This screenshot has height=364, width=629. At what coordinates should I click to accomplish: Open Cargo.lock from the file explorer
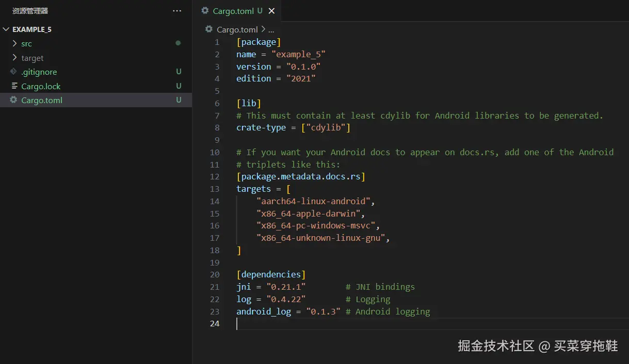41,86
